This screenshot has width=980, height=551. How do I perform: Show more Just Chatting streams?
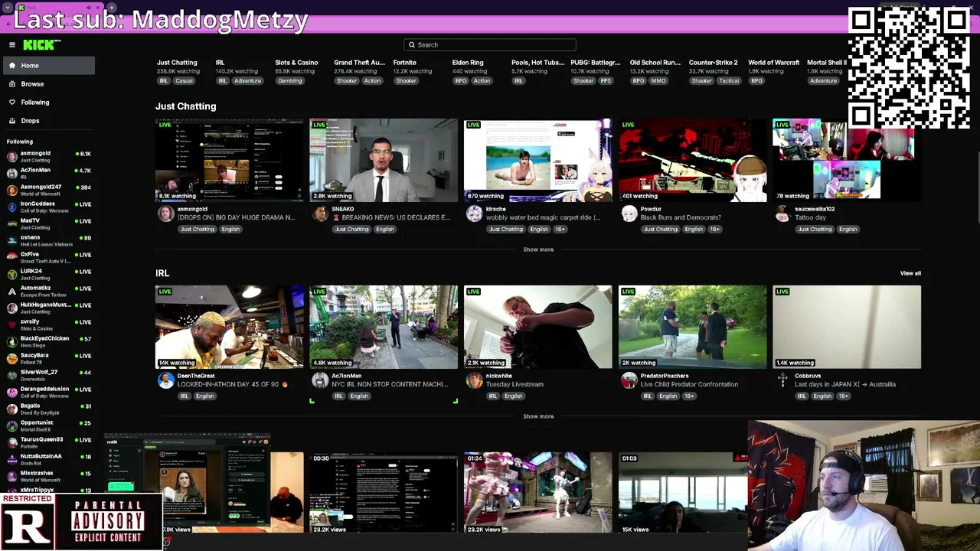(538, 249)
